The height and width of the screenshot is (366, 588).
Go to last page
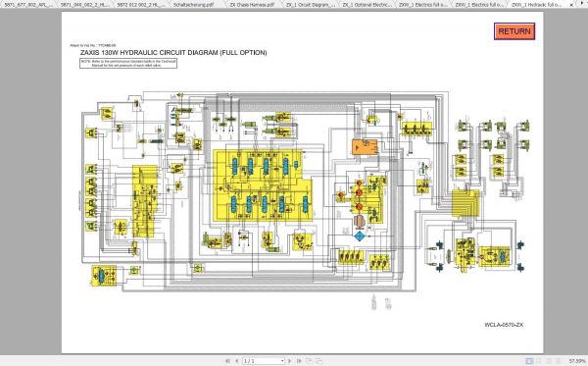(x=299, y=361)
